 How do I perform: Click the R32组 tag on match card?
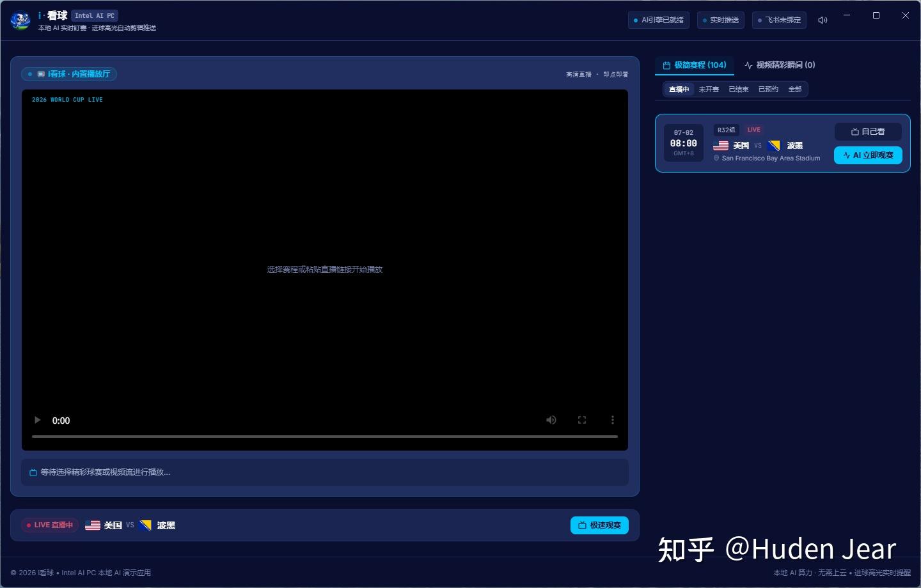[726, 130]
